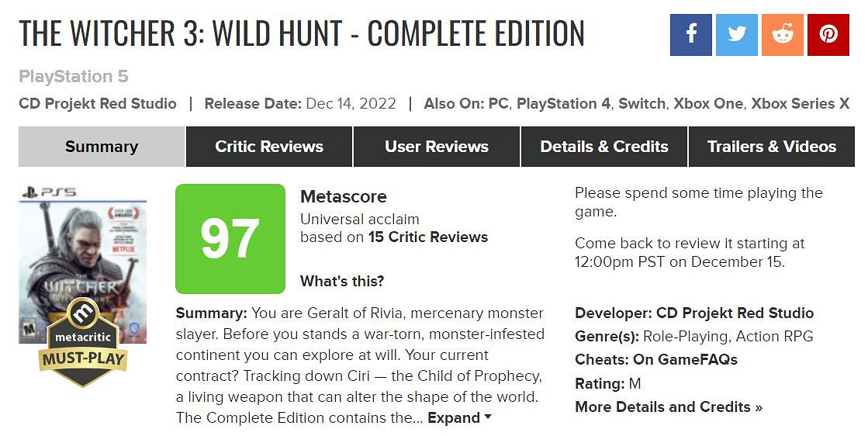Share via the Reddit icon

coord(782,35)
